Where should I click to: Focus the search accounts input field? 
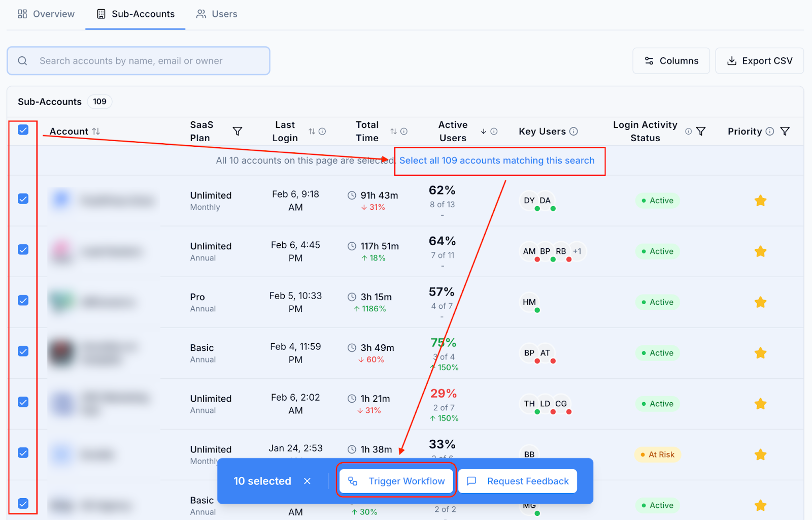139,61
